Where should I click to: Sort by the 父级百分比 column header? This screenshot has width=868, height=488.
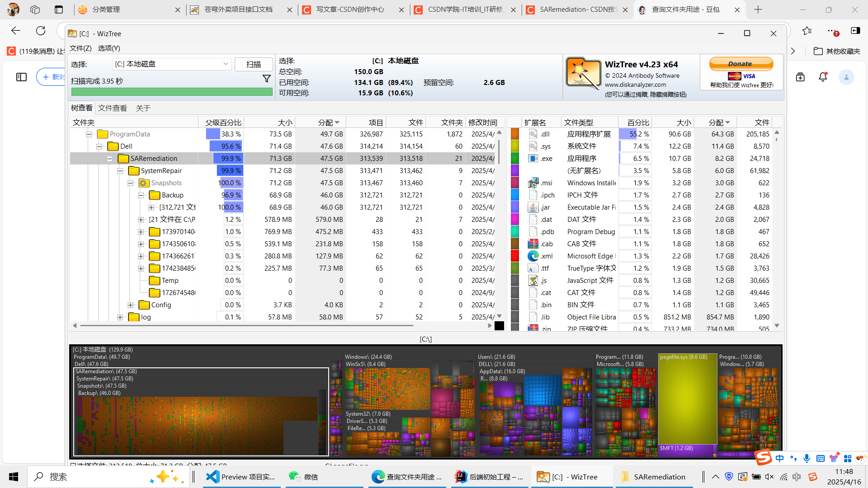[223, 122]
